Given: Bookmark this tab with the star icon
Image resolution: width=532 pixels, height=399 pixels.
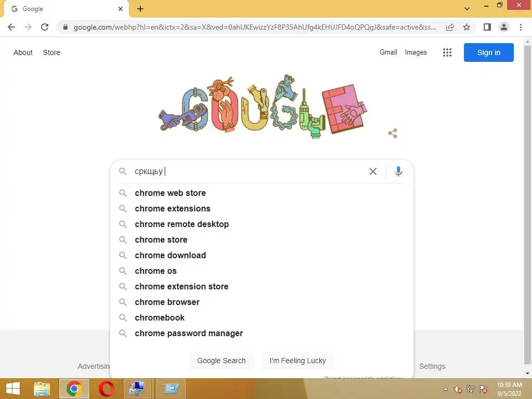Looking at the screenshot, I should [x=467, y=27].
